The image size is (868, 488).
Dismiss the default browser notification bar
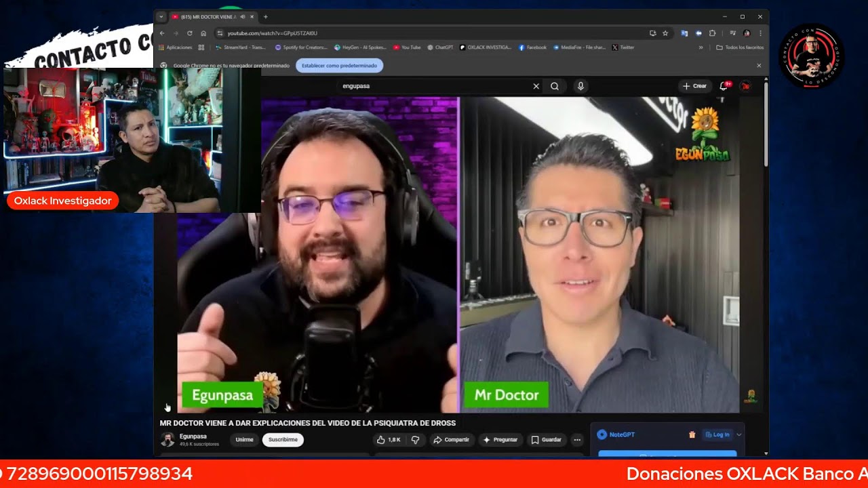tap(759, 66)
